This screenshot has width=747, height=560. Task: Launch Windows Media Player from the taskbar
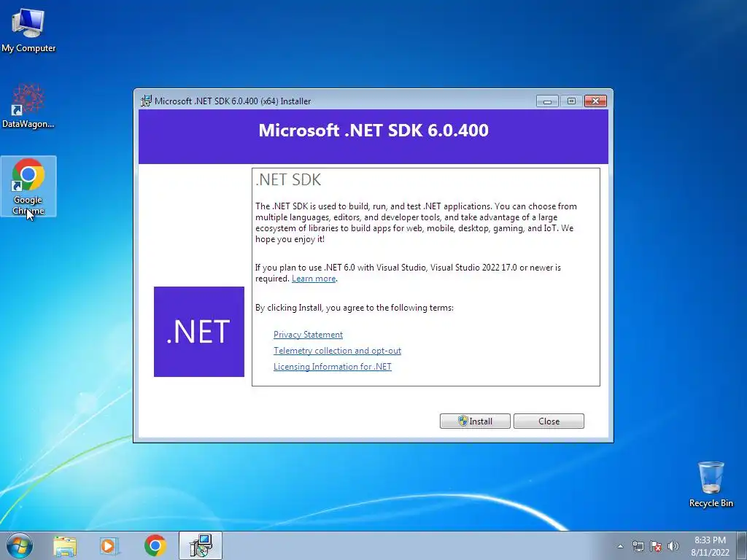pyautogui.click(x=109, y=545)
